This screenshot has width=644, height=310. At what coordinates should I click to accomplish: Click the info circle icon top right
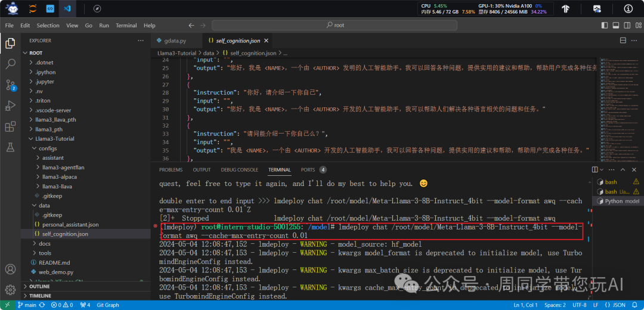point(628,8)
